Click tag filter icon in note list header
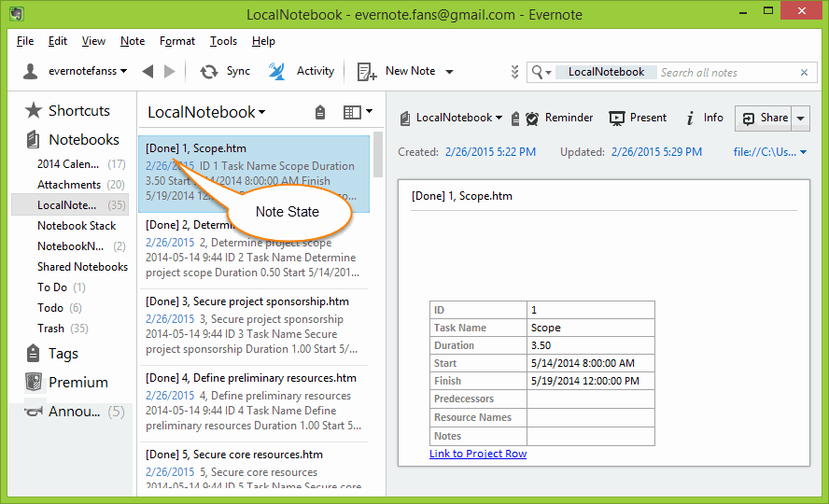 coord(320,112)
